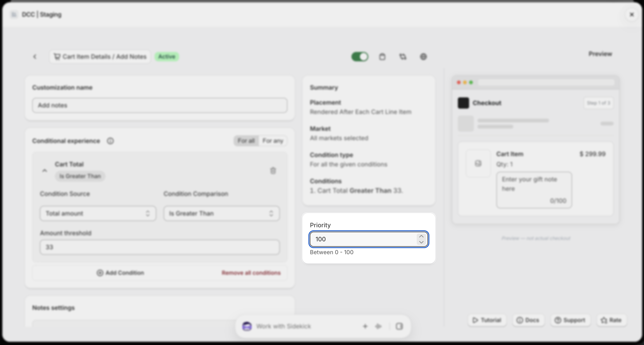The image size is (644, 345).
Task: Close the DCC Staging window
Action: pos(632,15)
